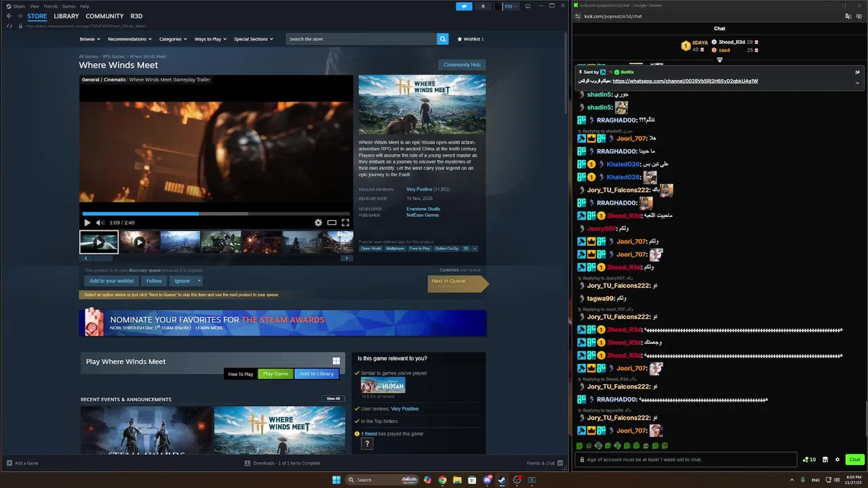Switch to the COMMUNITY tab
Viewport: 868px width, 488px height.
coord(104,16)
